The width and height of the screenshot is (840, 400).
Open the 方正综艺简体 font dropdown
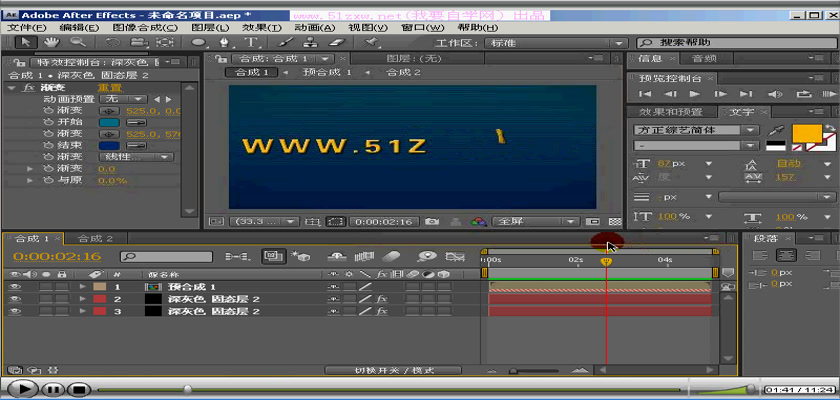696,130
